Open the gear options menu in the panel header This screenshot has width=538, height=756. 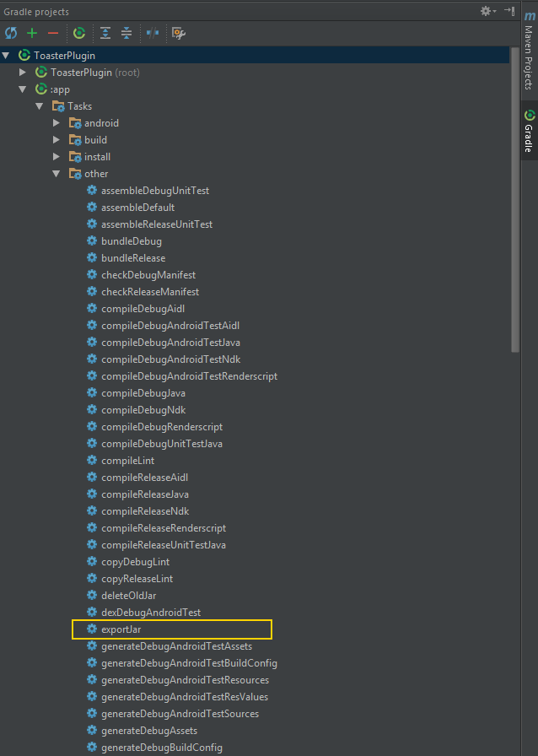tap(487, 11)
